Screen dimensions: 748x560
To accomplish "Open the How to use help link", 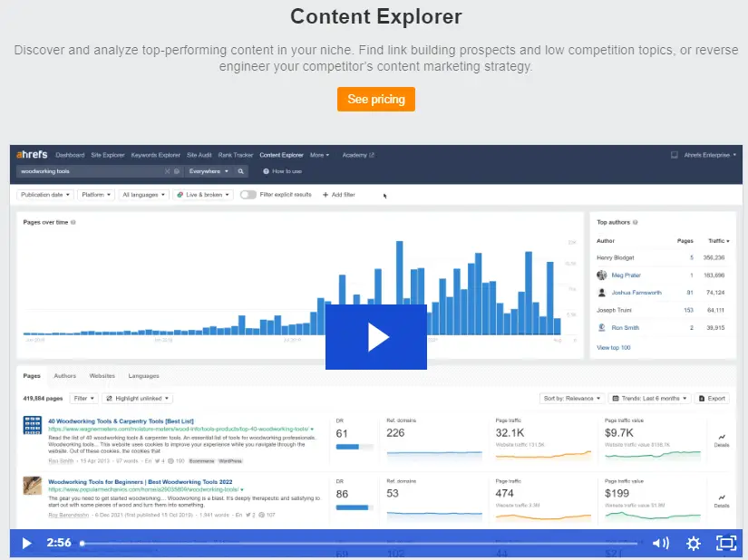I will click(282, 171).
